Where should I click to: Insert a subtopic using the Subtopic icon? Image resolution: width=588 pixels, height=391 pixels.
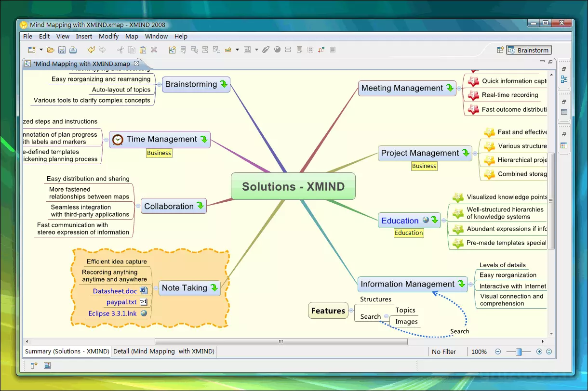pos(194,50)
